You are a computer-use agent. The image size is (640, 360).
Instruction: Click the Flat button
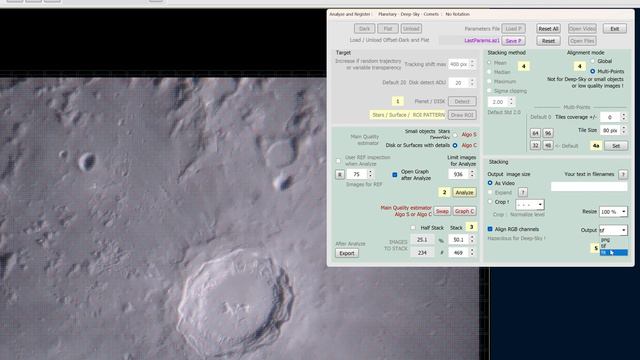tap(388, 29)
